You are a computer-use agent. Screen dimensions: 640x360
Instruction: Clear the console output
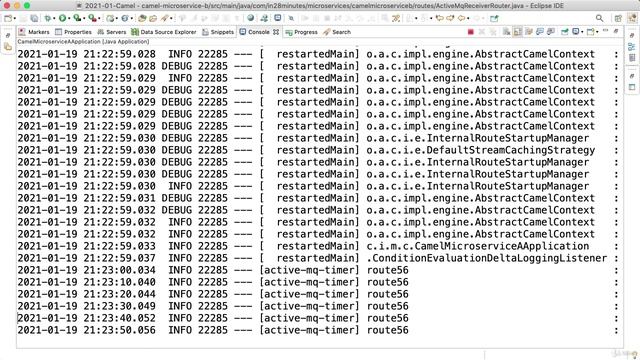[507, 32]
